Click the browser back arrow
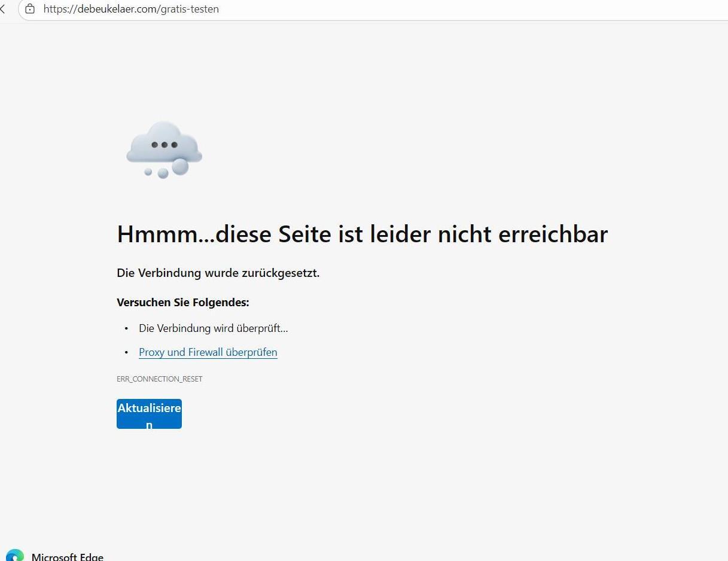728x561 pixels. pos(3,9)
